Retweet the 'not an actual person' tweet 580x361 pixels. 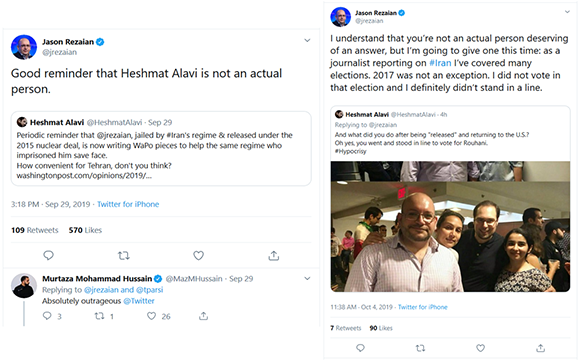pos(124,255)
